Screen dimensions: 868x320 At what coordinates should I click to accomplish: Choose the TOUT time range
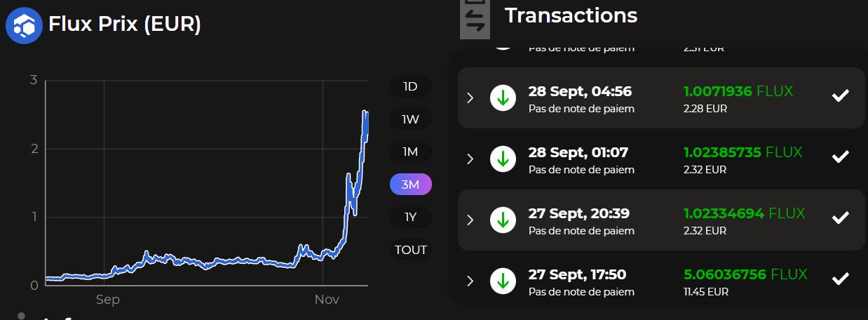coord(410,250)
